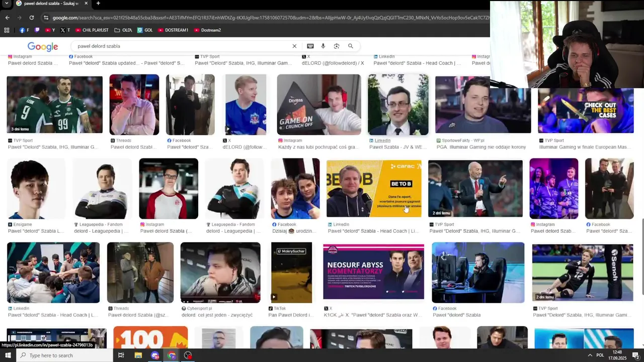Switch to the Chrome window on the taskbar
This screenshot has height=362, width=644.
coord(172,355)
